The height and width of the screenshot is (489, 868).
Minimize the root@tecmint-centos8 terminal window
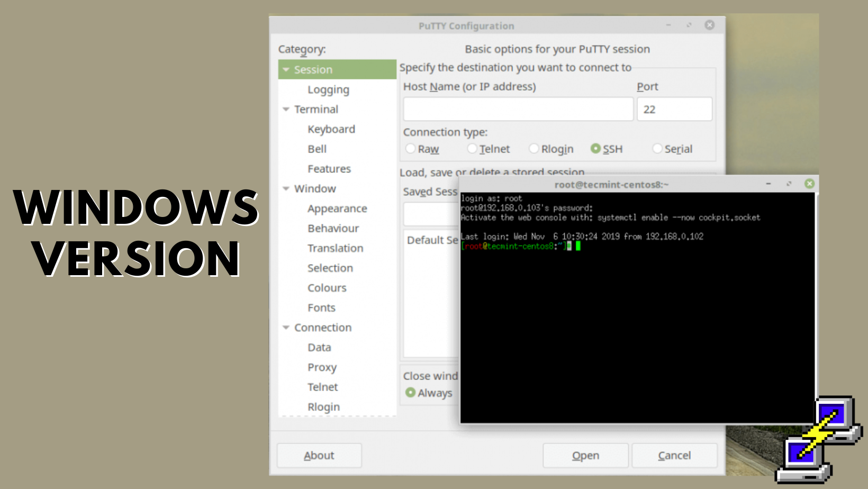(768, 184)
